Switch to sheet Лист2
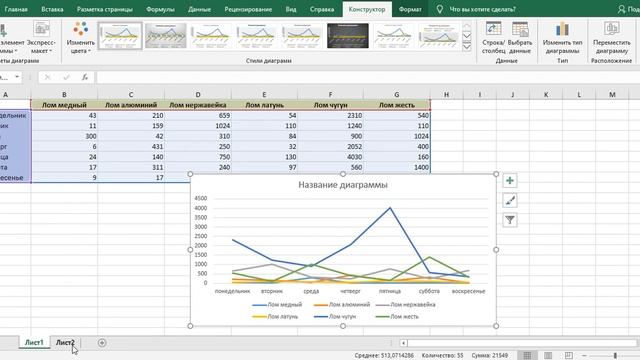 point(65,342)
